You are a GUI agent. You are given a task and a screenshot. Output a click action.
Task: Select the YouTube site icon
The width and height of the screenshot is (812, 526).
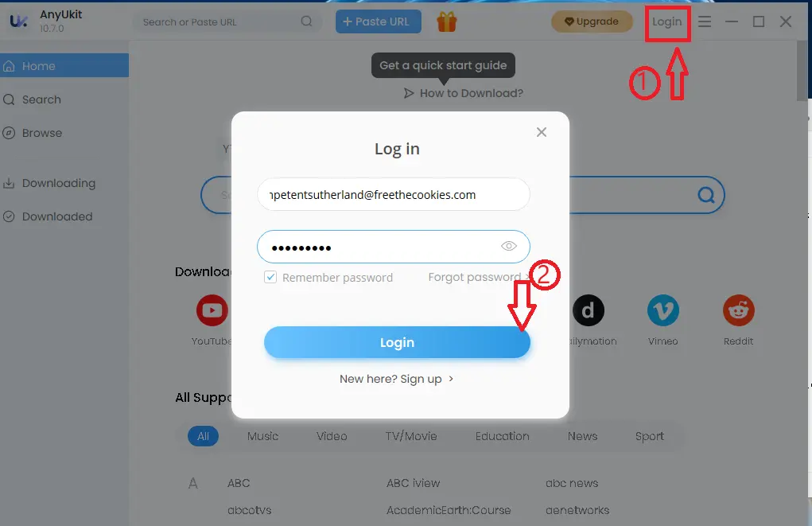point(212,310)
